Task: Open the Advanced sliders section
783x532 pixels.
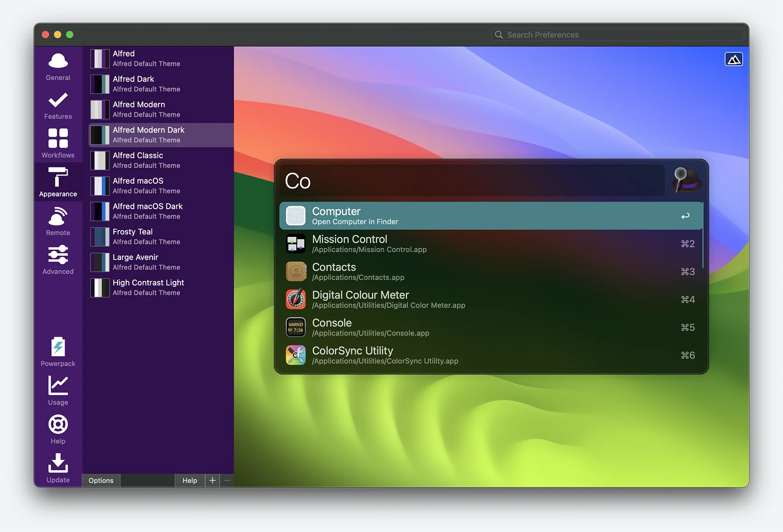Action: [x=58, y=260]
